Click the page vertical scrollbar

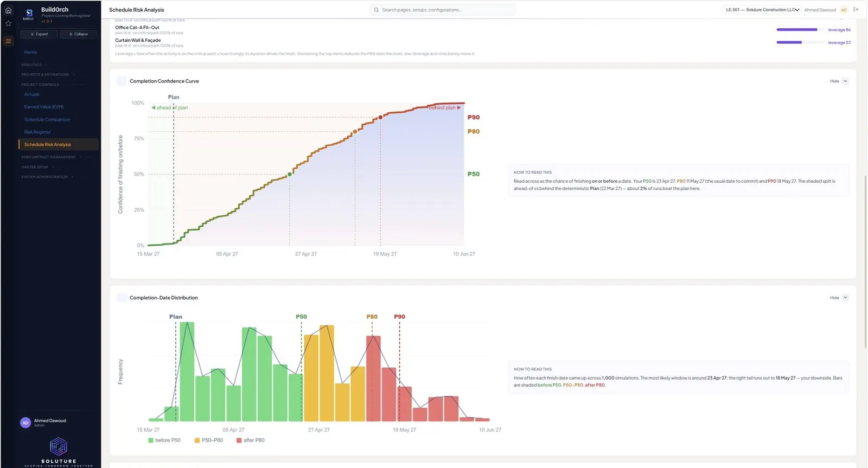pyautogui.click(x=865, y=261)
